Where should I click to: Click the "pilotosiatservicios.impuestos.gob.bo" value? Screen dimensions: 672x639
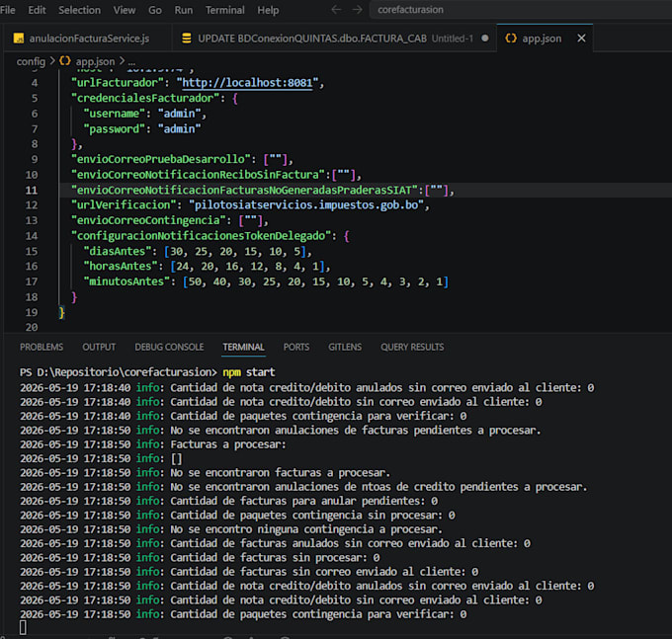tap(306, 205)
